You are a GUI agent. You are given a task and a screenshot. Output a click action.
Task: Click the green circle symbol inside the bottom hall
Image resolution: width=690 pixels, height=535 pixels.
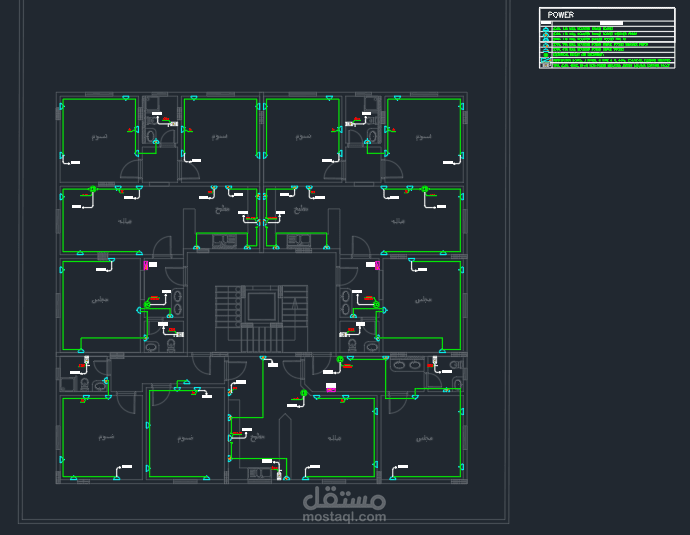(x=304, y=393)
